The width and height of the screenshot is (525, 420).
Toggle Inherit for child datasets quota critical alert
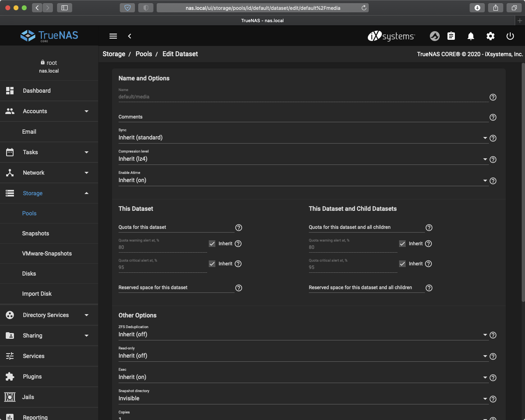pos(402,264)
